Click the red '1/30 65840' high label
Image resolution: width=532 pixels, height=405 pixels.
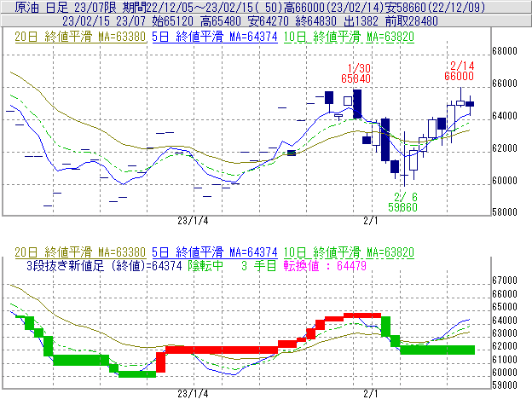pyautogui.click(x=356, y=73)
